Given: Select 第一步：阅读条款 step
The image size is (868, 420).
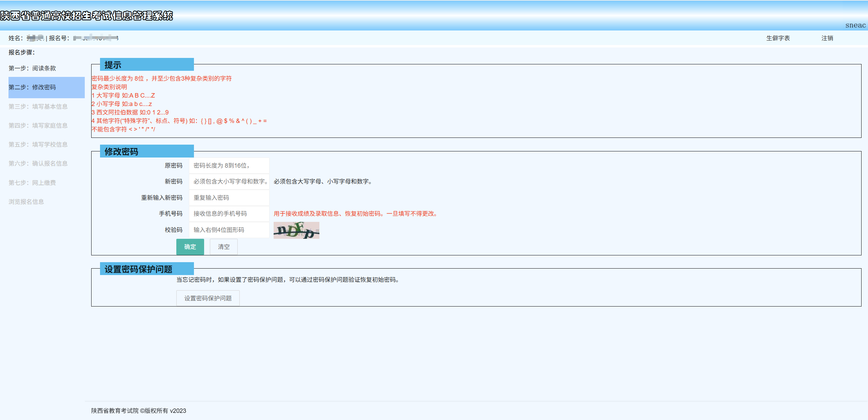Looking at the screenshot, I should [x=32, y=68].
